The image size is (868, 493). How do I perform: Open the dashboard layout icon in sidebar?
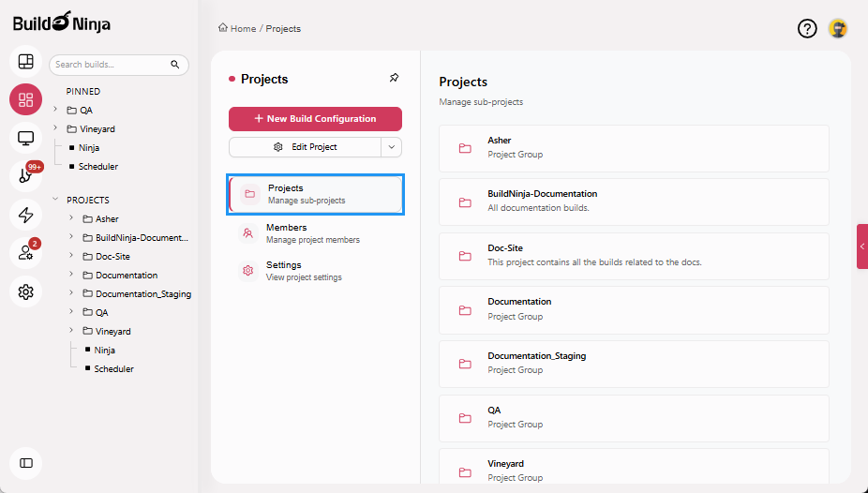[x=26, y=61]
